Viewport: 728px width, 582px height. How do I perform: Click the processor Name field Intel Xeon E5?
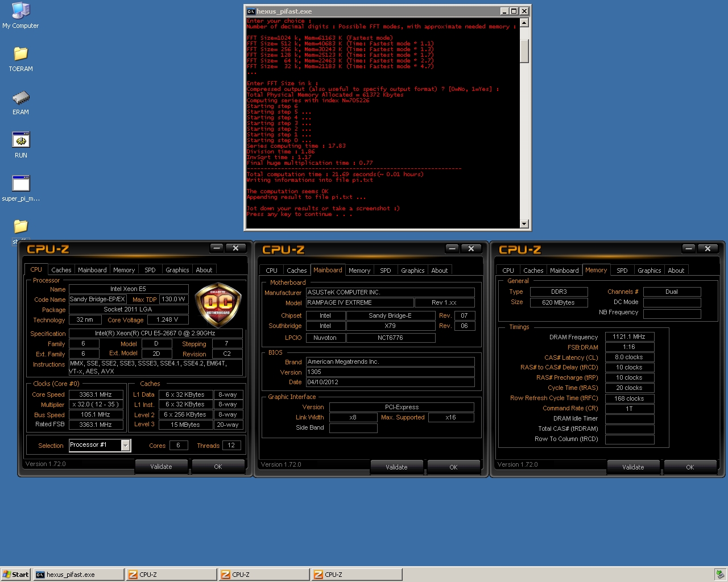tap(129, 289)
